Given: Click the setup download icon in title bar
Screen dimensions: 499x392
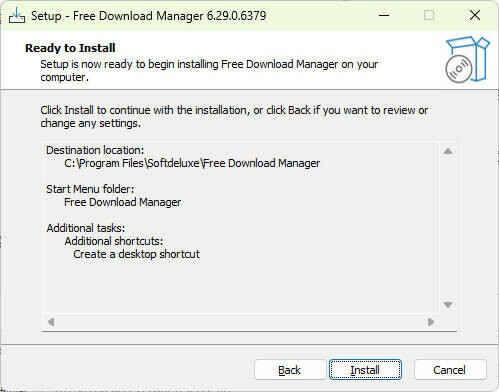Looking at the screenshot, I should [x=16, y=15].
